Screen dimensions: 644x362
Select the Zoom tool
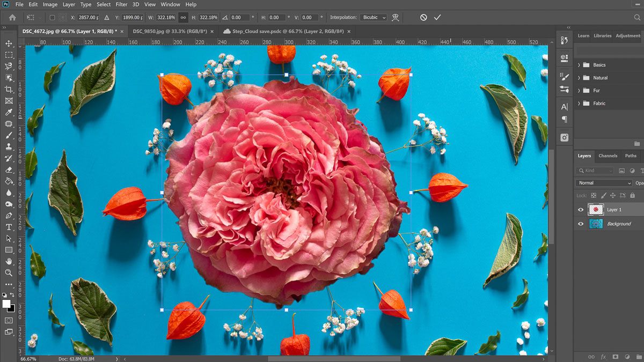coord(8,273)
